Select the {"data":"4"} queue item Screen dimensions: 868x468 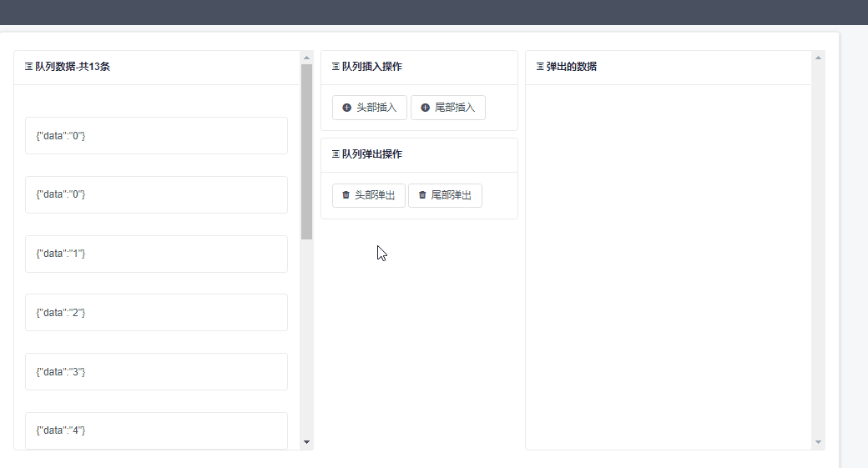point(156,430)
